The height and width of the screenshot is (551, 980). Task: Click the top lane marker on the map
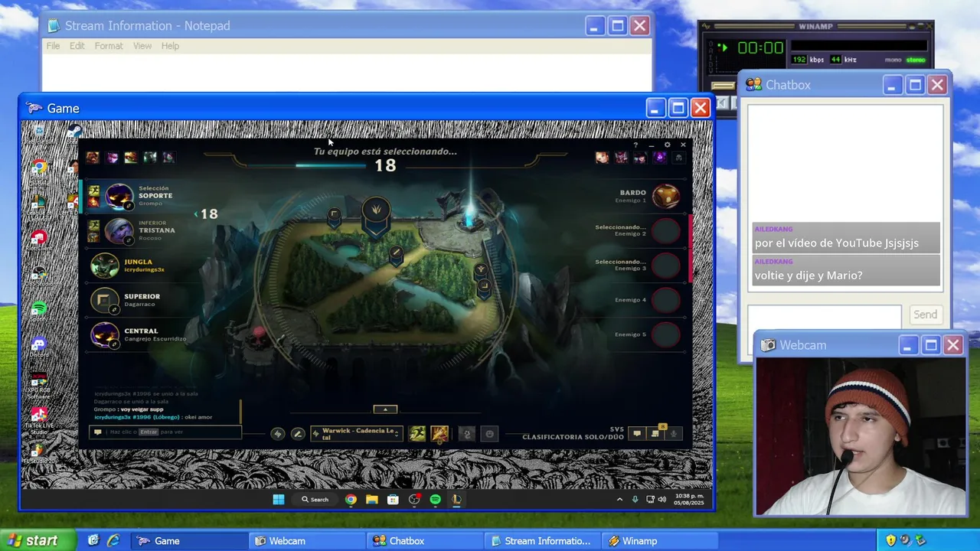tap(335, 217)
